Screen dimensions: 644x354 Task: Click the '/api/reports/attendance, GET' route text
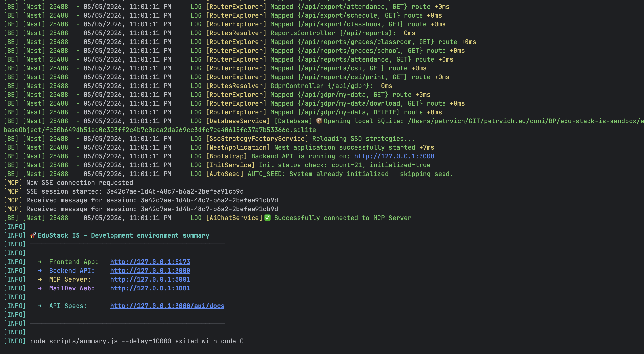tap(354, 59)
